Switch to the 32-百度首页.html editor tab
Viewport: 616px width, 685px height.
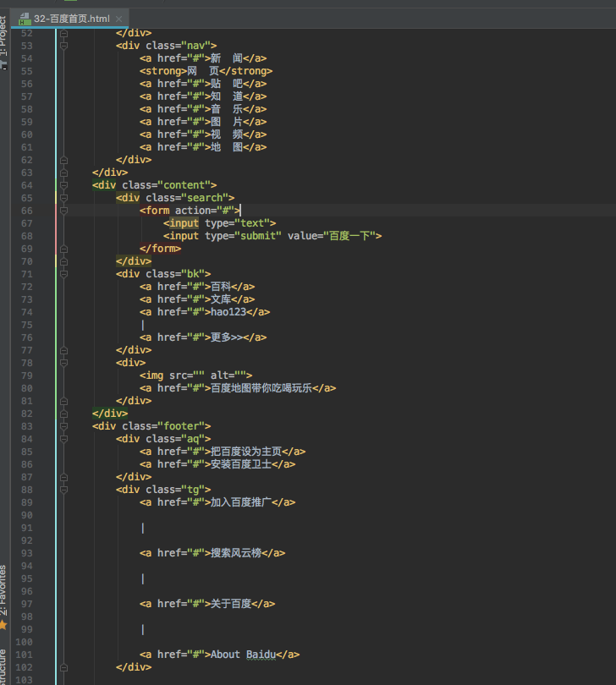[71, 19]
